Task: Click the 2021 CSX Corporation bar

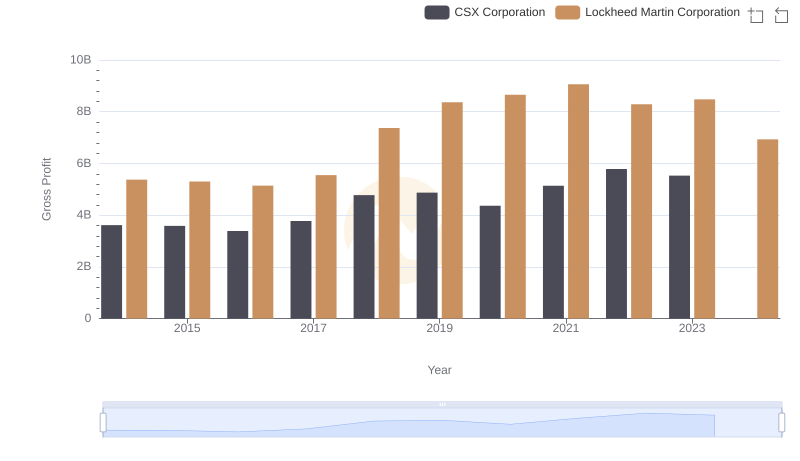Action: 554,252
